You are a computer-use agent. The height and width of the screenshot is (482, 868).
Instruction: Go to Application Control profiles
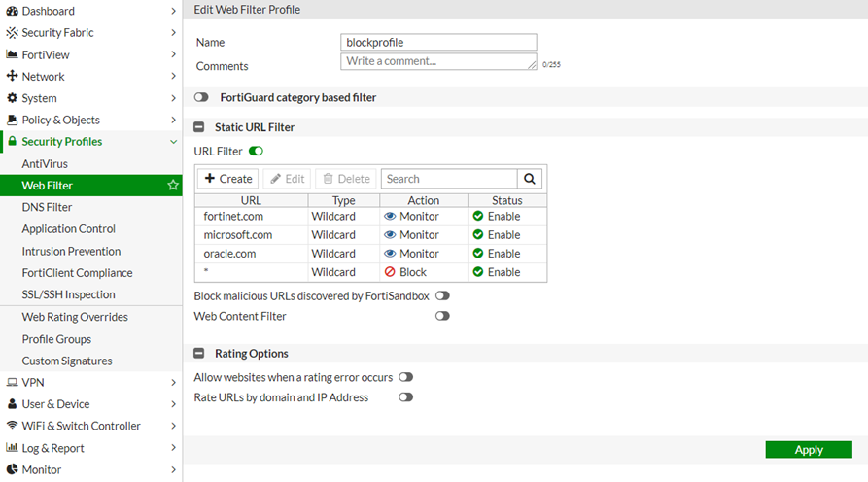coord(68,229)
